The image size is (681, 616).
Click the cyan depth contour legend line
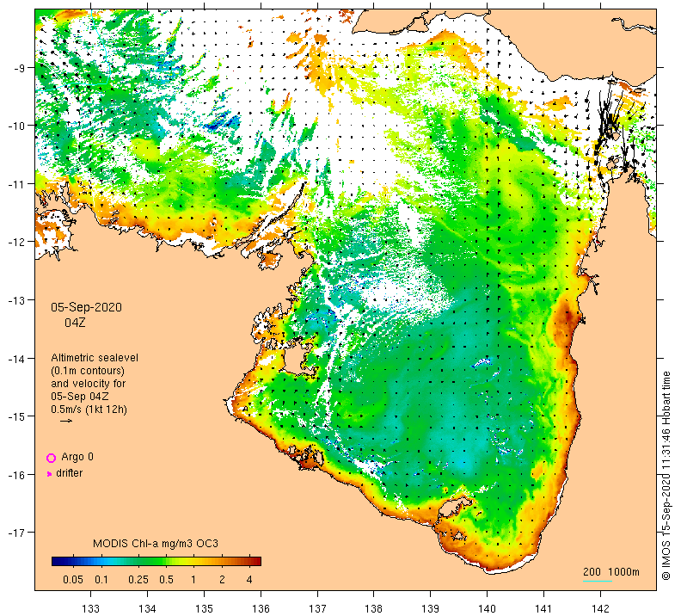tap(598, 581)
